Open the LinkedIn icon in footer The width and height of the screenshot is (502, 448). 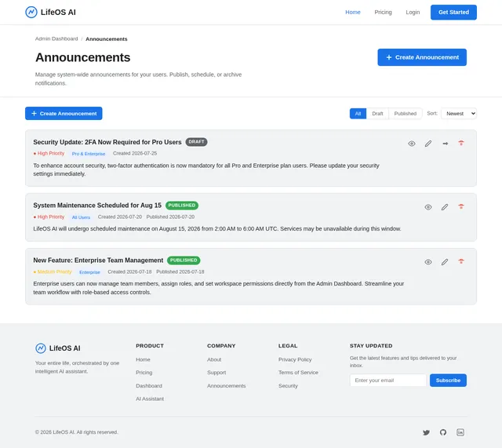coord(460,432)
